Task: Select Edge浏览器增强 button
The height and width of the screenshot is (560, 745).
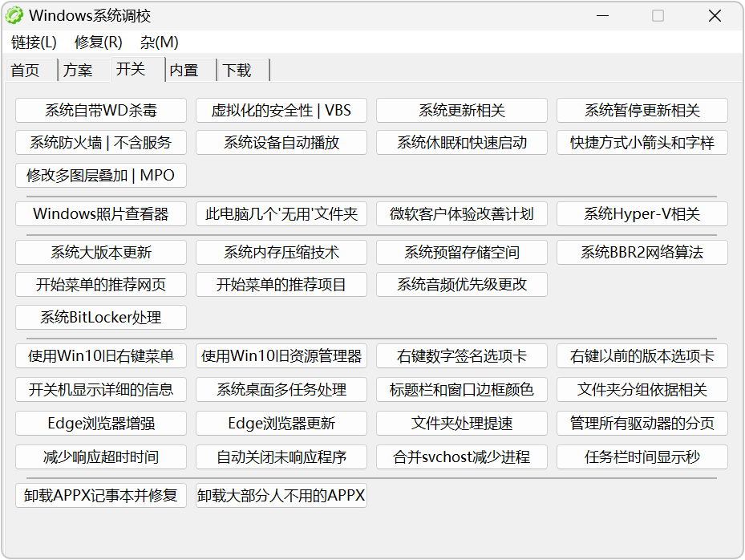Action: 101,424
